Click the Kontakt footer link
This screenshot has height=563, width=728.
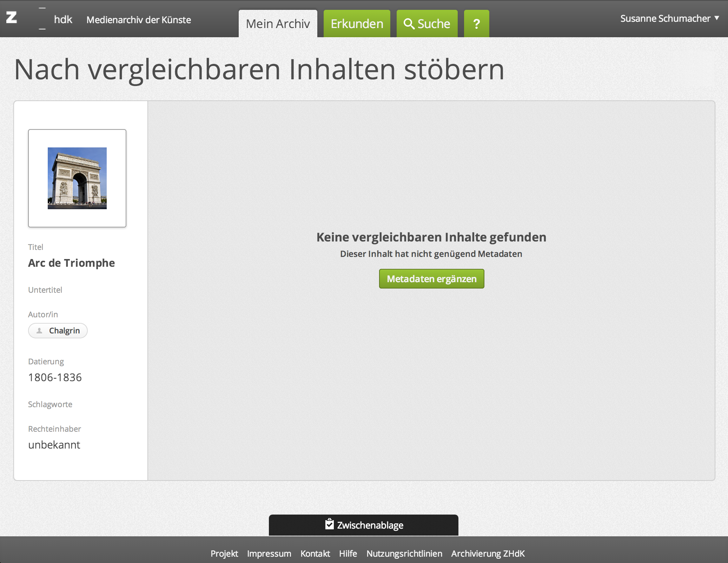315,554
